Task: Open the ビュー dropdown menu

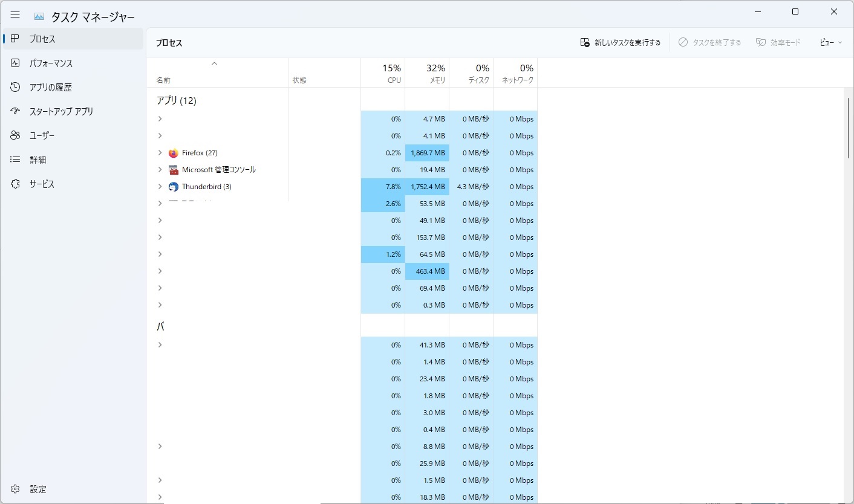Action: 830,42
